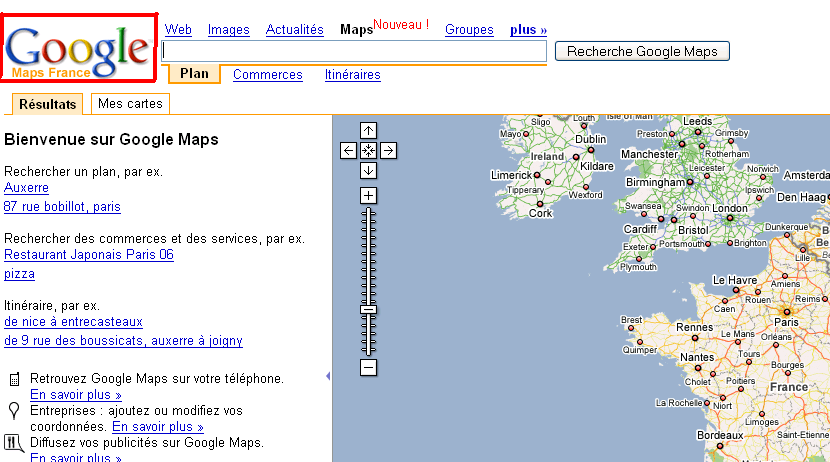Click the Google Maps France logo
830x462 pixels.
click(x=78, y=49)
